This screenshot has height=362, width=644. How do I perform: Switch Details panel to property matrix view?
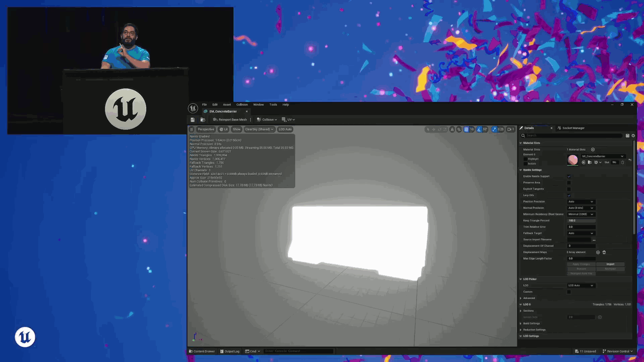click(x=627, y=136)
